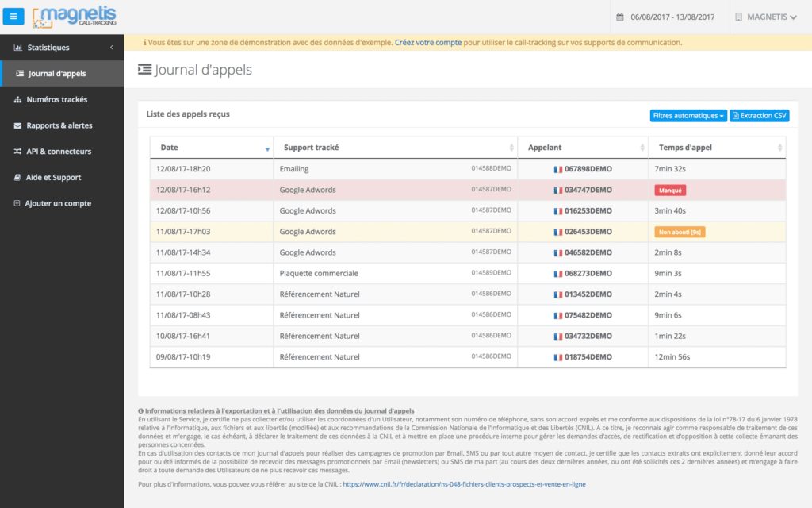The height and width of the screenshot is (508, 812).
Task: Click the orange Non abouti [9s] badge
Action: pos(680,233)
